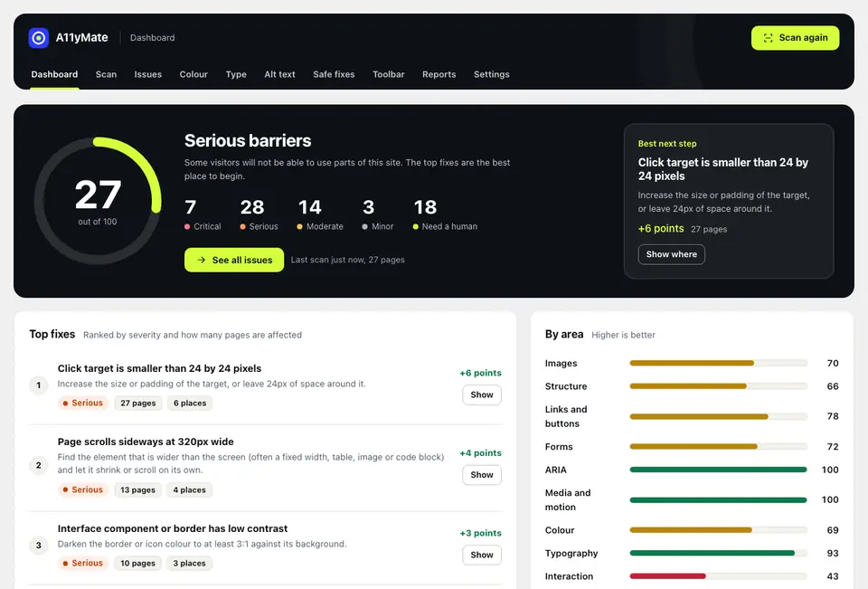Screen dimensions: 868x589
Task: Show the click target size fix
Action: click(x=482, y=394)
